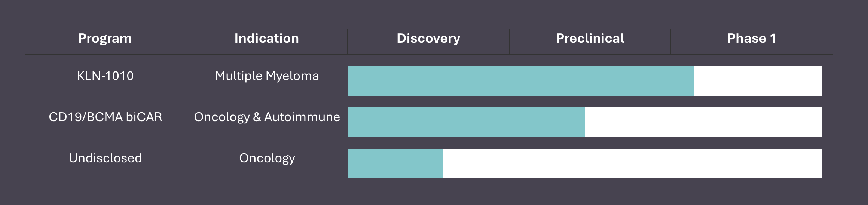The height and width of the screenshot is (205, 868).
Task: Click white unfilled part of Undisclosed program bar
Action: click(x=632, y=163)
